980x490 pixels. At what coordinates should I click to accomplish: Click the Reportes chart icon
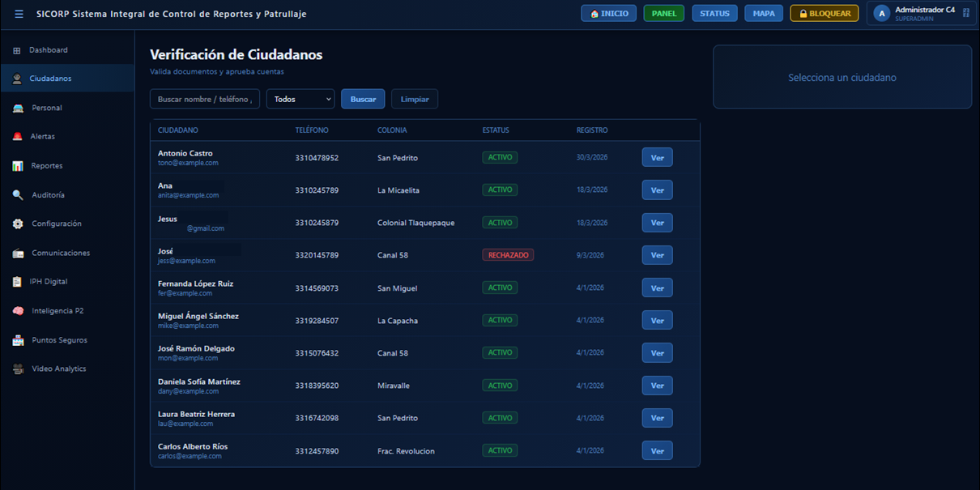click(18, 166)
